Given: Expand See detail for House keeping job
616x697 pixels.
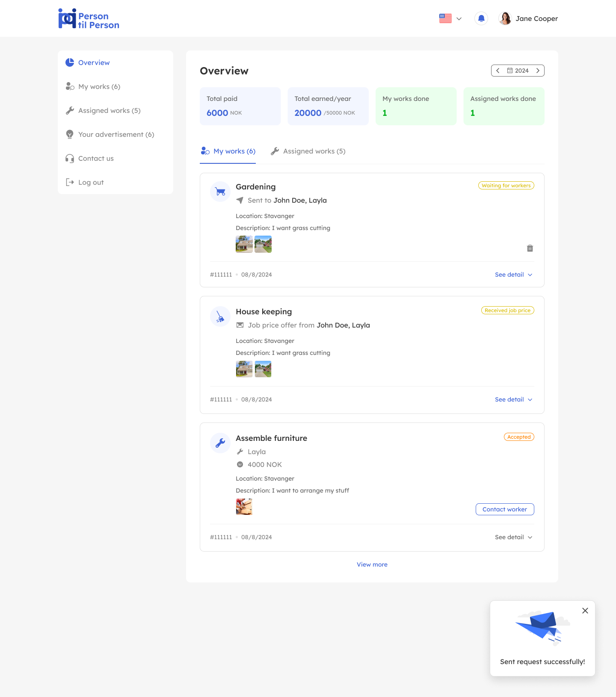Looking at the screenshot, I should [513, 399].
